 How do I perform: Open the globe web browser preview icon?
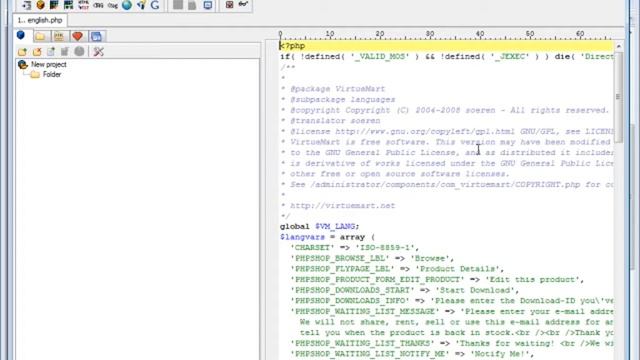coord(127,5)
